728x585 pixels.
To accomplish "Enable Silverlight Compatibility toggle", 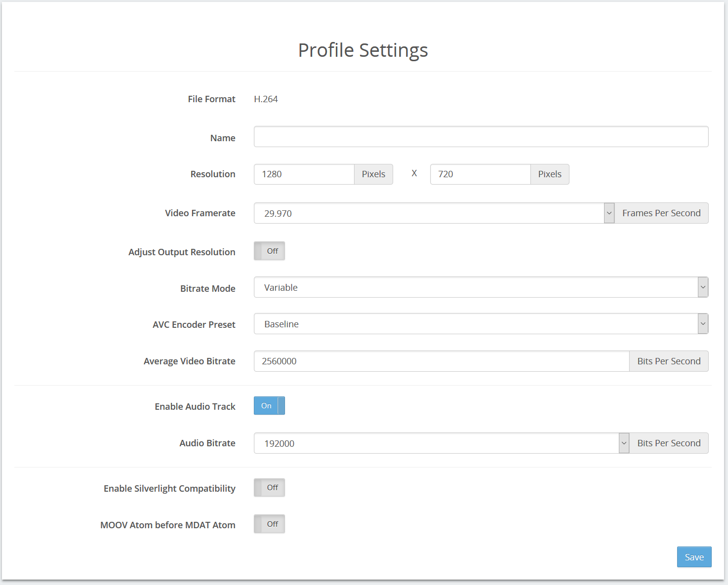I will (269, 488).
